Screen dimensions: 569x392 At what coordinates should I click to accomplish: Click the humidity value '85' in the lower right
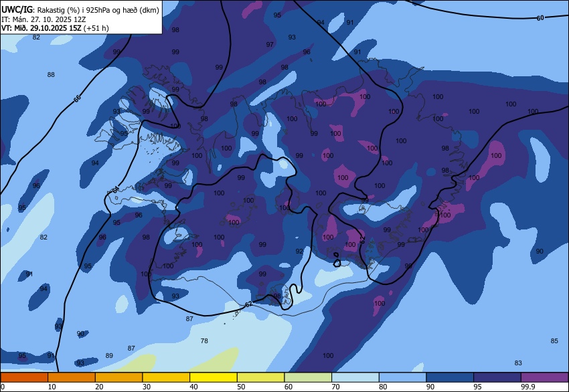[x=554, y=341]
